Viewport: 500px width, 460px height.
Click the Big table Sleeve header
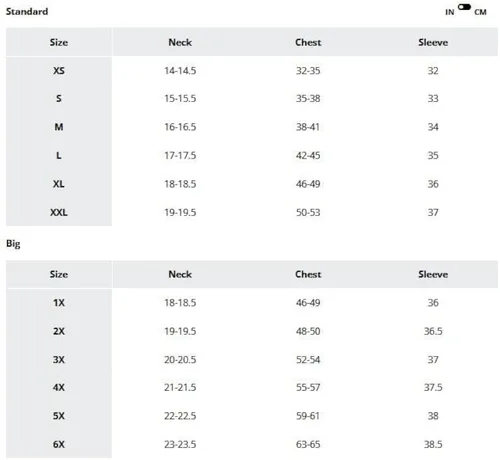coord(433,274)
